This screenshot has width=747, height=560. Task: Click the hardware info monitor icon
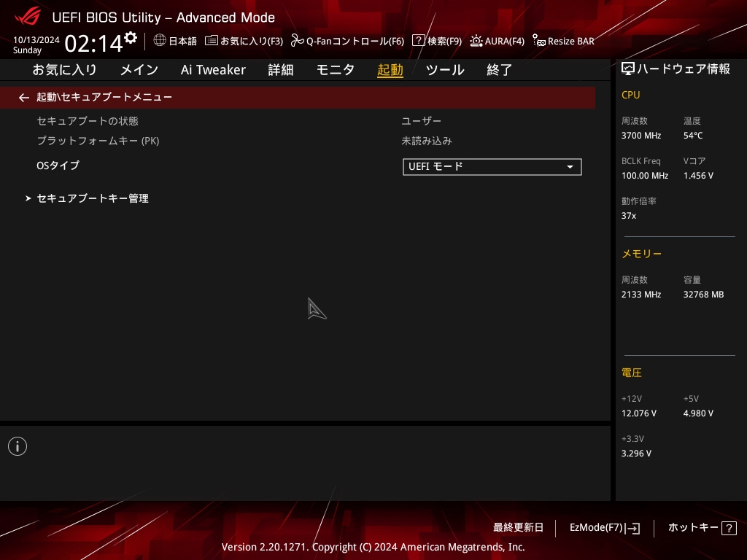628,69
